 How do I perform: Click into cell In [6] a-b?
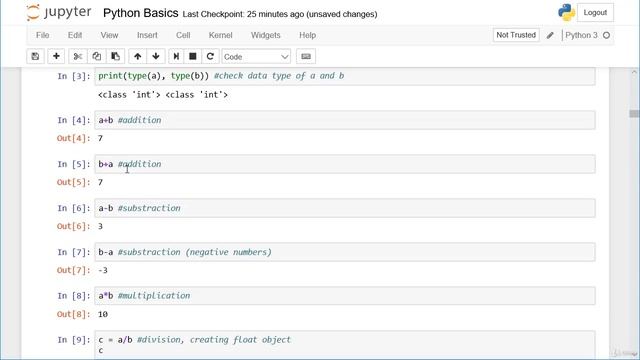point(345,208)
